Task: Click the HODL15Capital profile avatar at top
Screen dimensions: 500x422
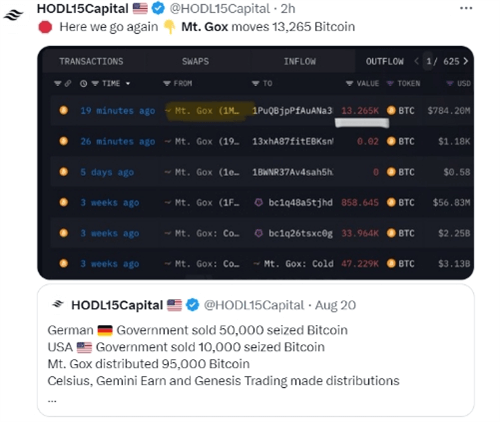Action: point(14,15)
